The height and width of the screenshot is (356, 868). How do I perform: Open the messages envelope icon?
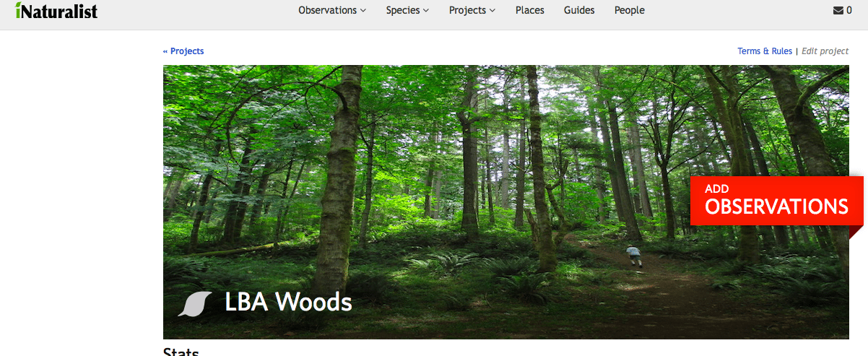click(x=838, y=10)
